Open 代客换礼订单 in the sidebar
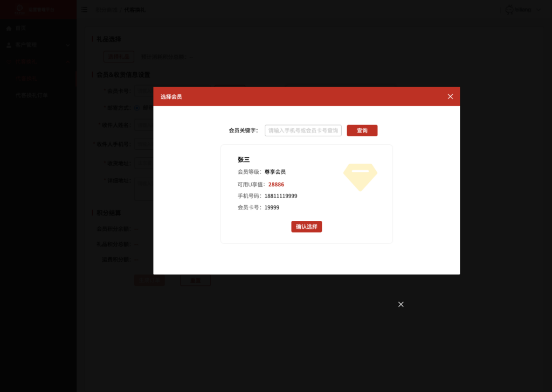 coord(31,95)
